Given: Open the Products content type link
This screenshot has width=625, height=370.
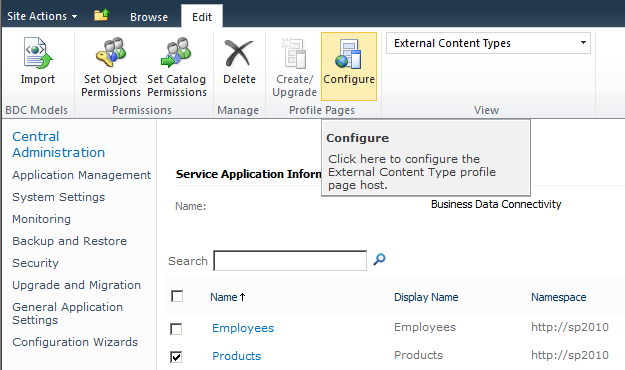Looking at the screenshot, I should click(236, 356).
